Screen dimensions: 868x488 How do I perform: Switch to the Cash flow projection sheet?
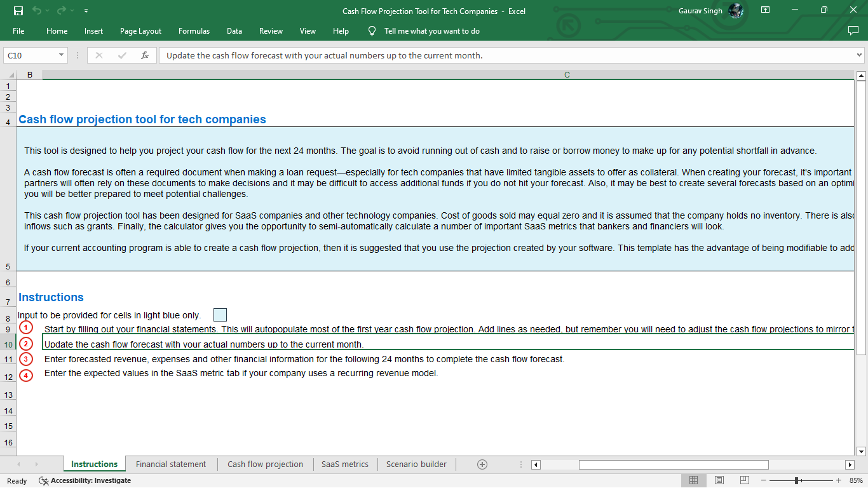(x=265, y=464)
